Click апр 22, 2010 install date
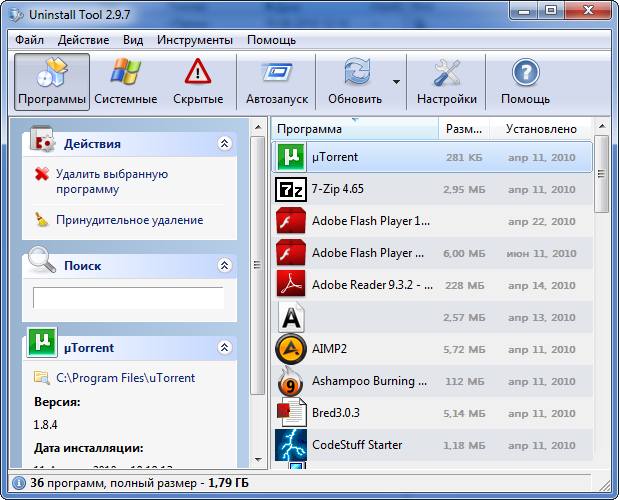This screenshot has height=500, width=619. pyautogui.click(x=541, y=221)
